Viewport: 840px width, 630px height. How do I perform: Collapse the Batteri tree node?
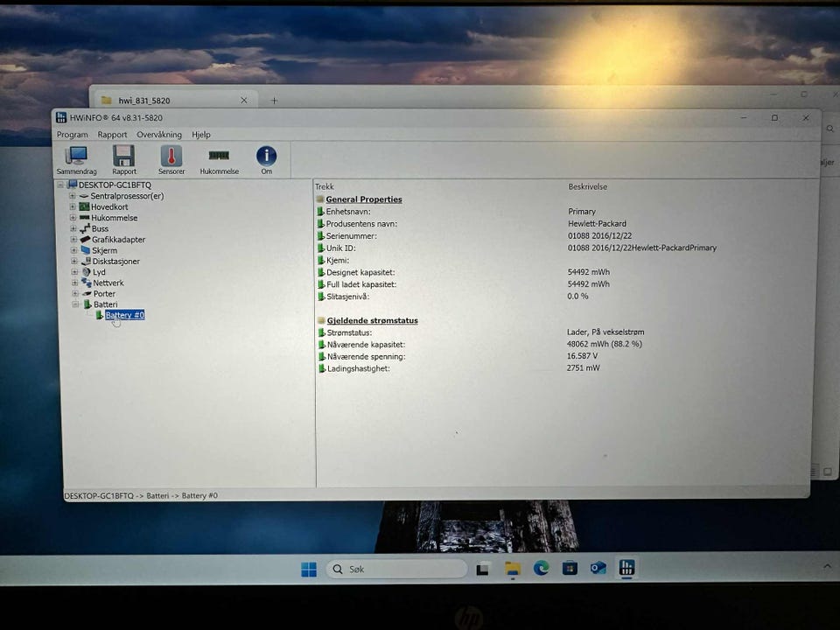[75, 304]
